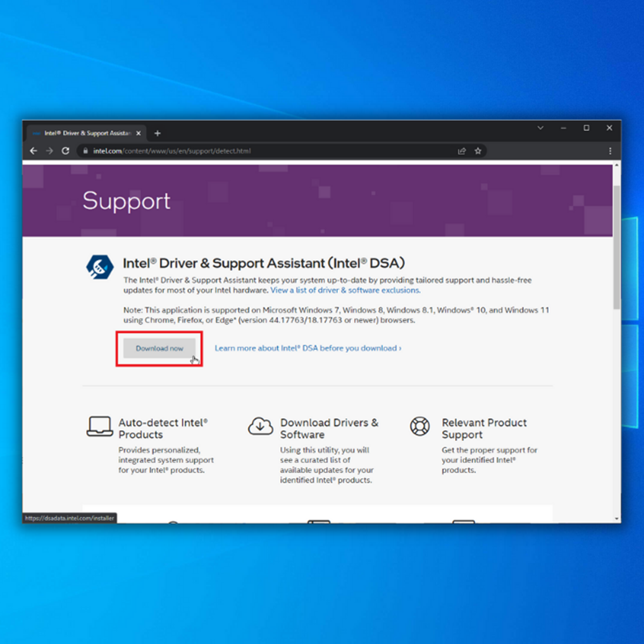Click the Download Drivers cloud icon
Image resolution: width=644 pixels, height=644 pixels.
pyautogui.click(x=260, y=426)
